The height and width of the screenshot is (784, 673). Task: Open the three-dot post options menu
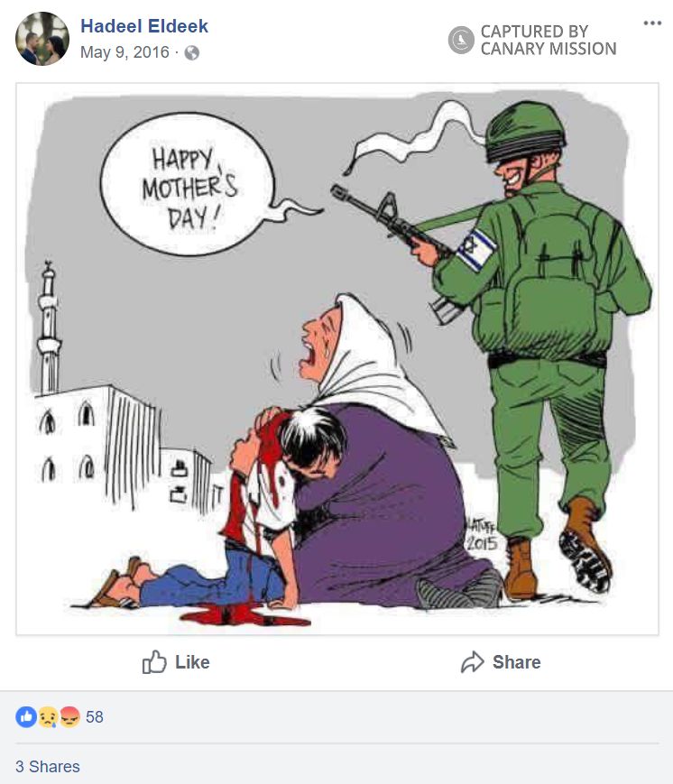coord(652,23)
